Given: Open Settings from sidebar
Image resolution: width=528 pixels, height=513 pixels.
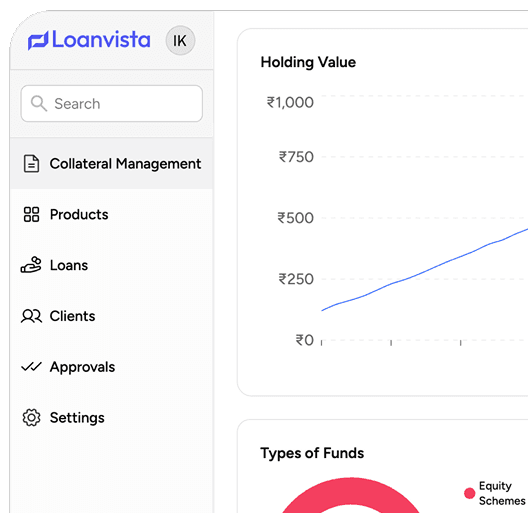Looking at the screenshot, I should pos(112,418).
